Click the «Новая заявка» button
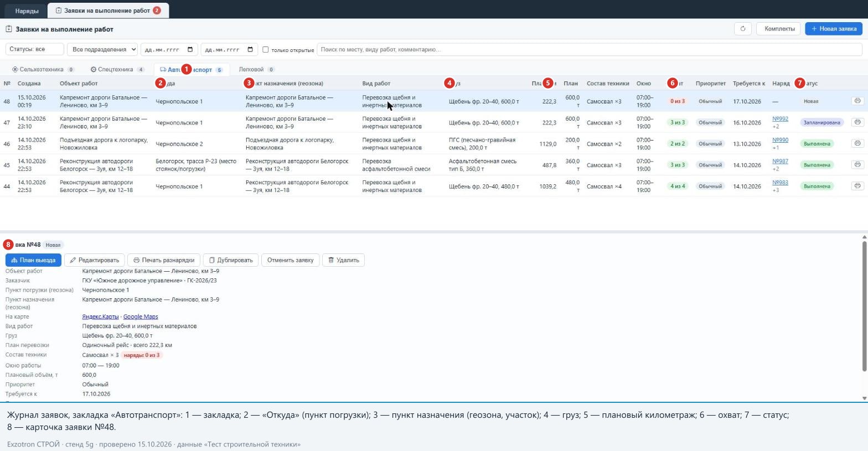Image resolution: width=868 pixels, height=451 pixels. [834, 29]
